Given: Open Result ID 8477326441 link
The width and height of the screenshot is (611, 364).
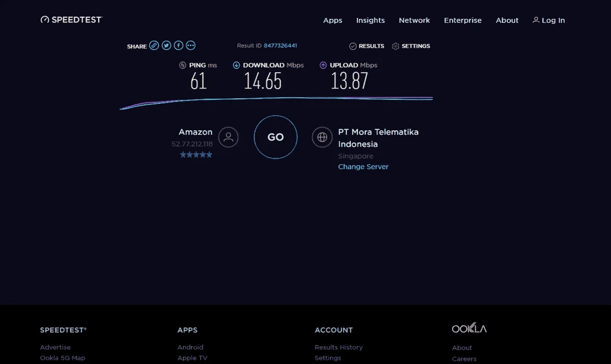Looking at the screenshot, I should [281, 46].
